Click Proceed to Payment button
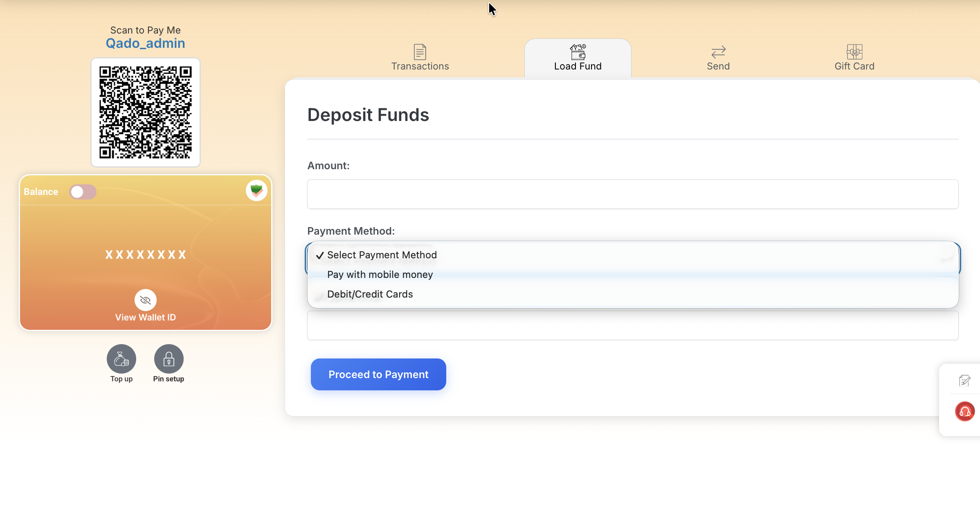Image resolution: width=980 pixels, height=515 pixels. click(378, 374)
